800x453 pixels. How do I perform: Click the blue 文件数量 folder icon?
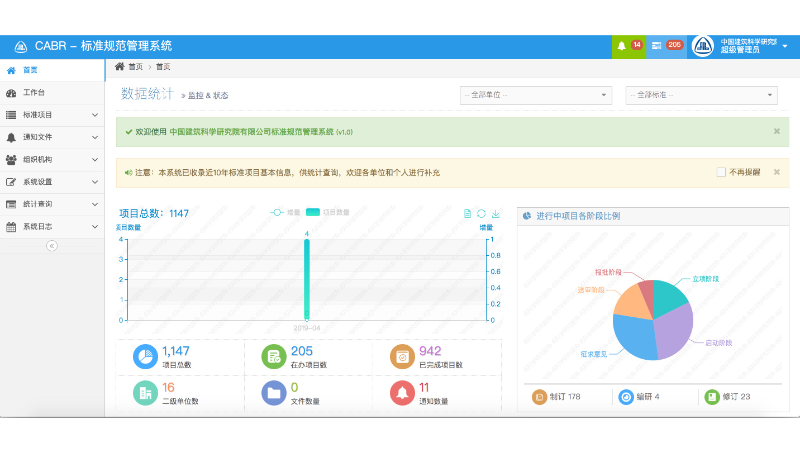(274, 393)
